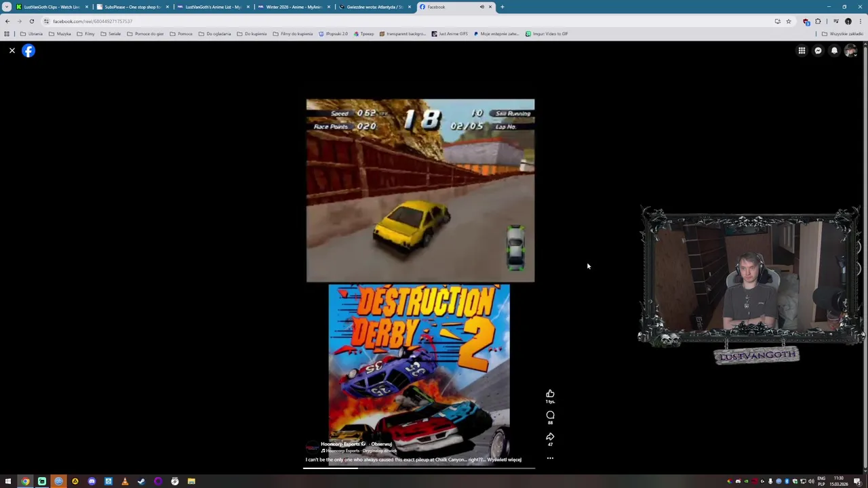Open the bookmarks bar apps grid icon
This screenshot has width=868, height=488.
pos(7,34)
